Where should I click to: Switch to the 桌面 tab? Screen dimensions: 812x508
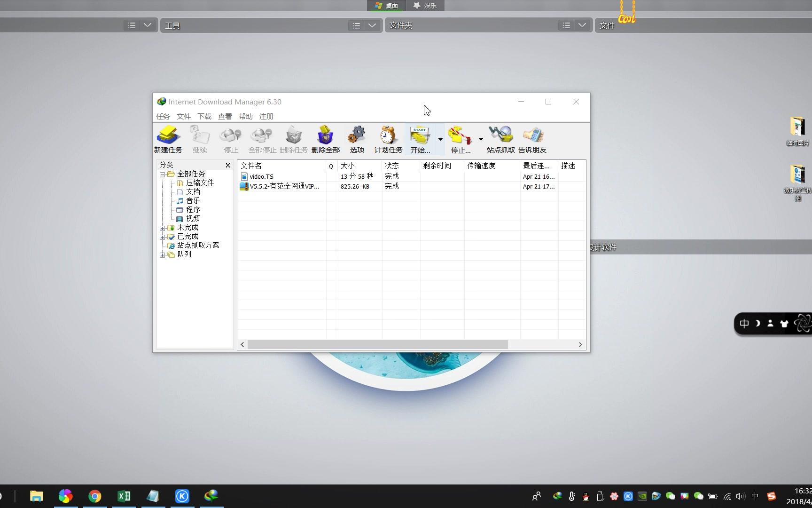click(387, 6)
